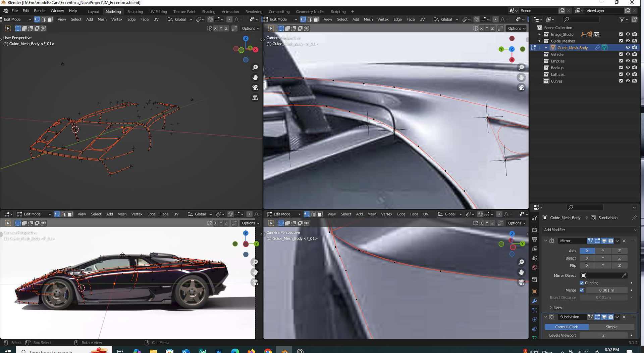This screenshot has width=644, height=353.
Task: Click the zoom magnifier icon in top-left viewport
Action: [x=255, y=68]
